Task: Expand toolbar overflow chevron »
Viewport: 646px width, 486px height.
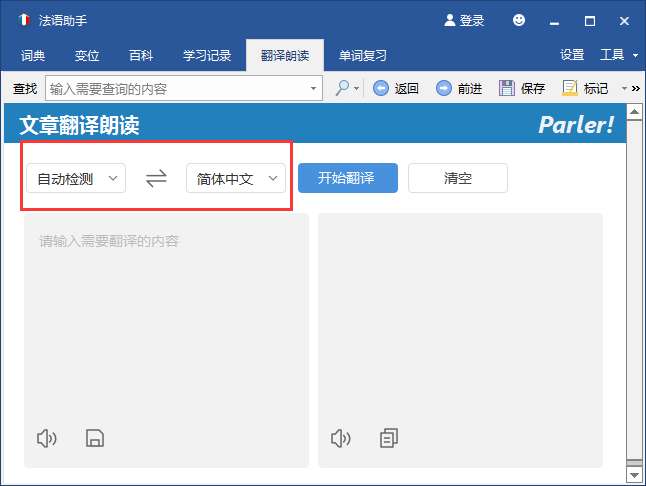Action: 636,88
